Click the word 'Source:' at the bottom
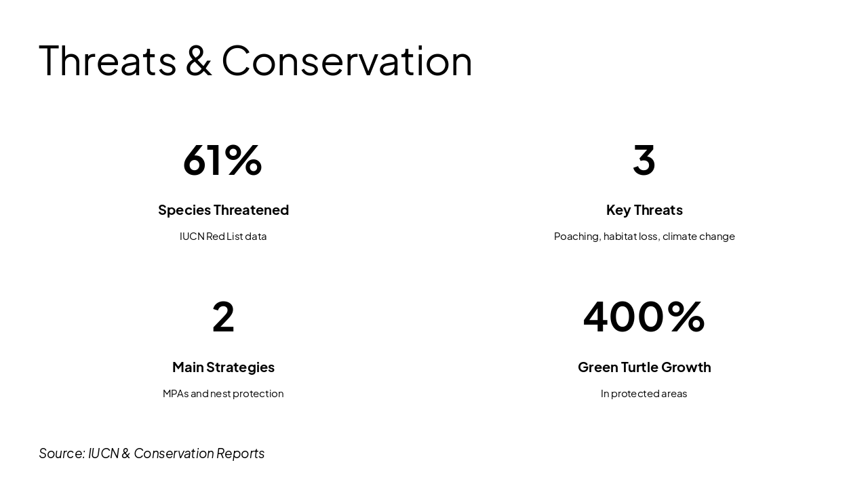Viewport: 868px width, 488px height. (62, 453)
